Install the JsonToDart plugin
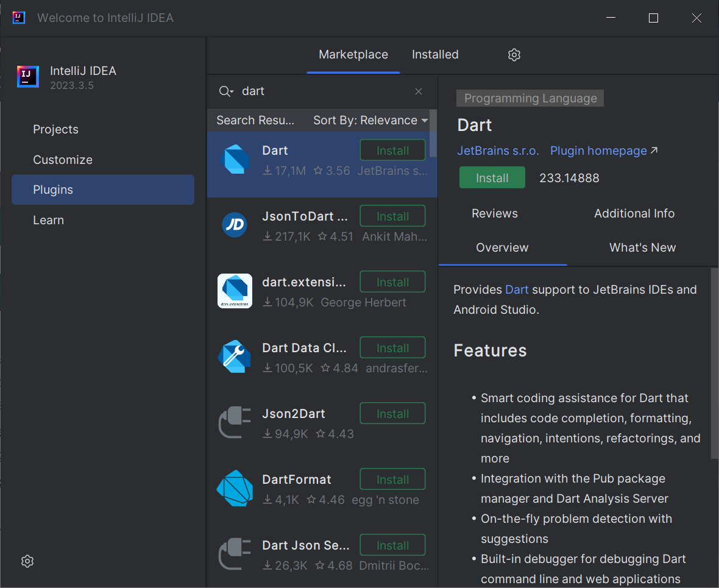This screenshot has height=588, width=719. point(392,216)
